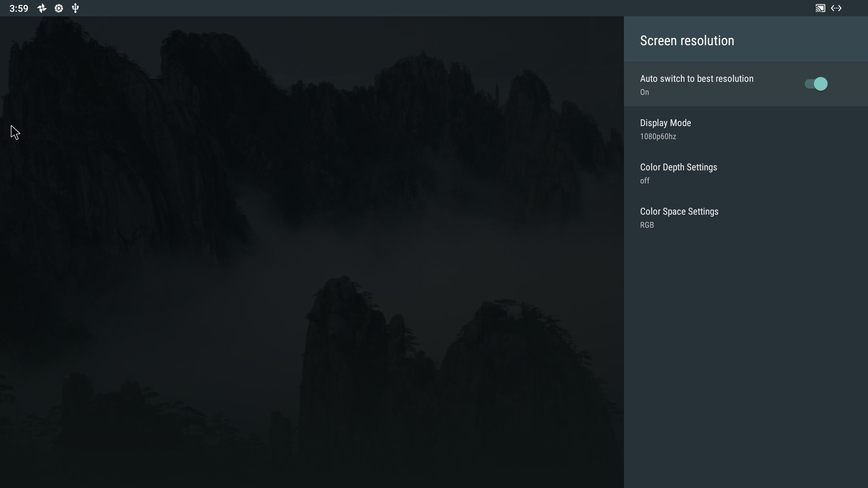Click the time display showing 3:59
This screenshot has width=868, height=488.
(x=19, y=8)
